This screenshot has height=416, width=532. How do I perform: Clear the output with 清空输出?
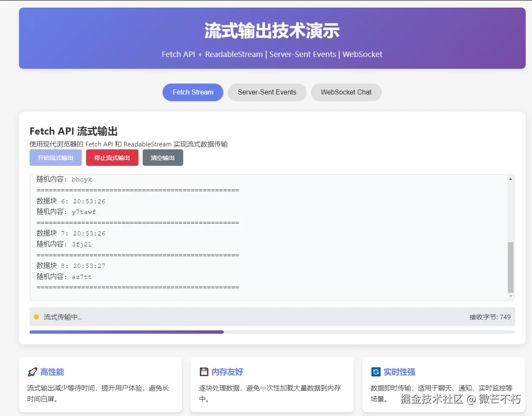coord(163,158)
